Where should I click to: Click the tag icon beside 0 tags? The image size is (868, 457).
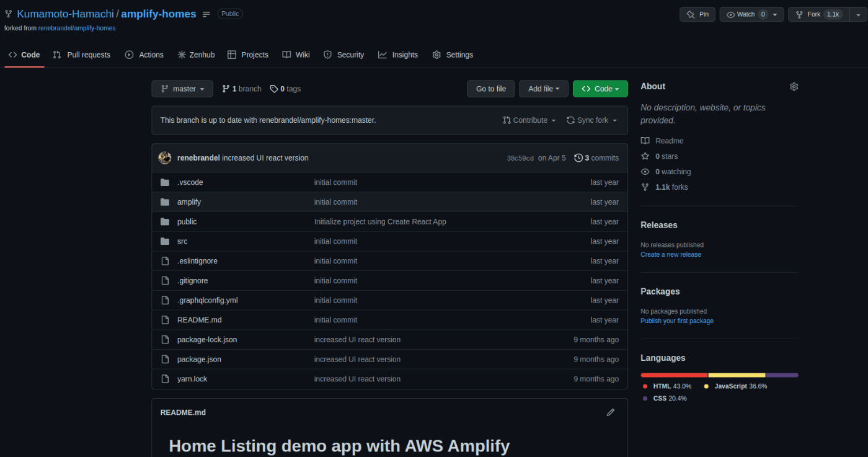tap(274, 89)
